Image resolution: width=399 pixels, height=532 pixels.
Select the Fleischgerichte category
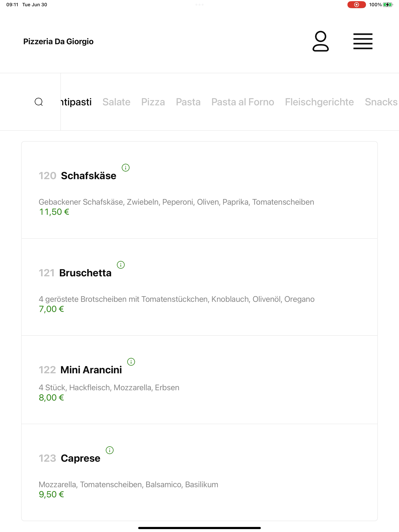[x=319, y=102]
